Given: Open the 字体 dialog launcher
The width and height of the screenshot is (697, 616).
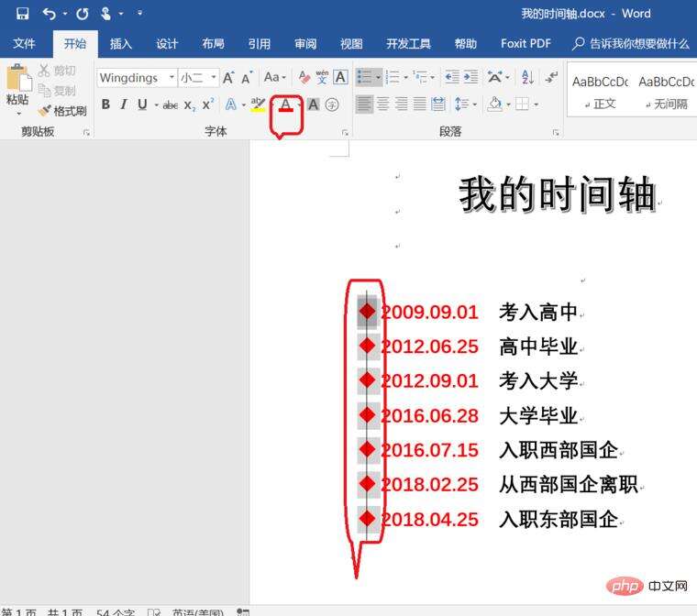Looking at the screenshot, I should pos(345,133).
